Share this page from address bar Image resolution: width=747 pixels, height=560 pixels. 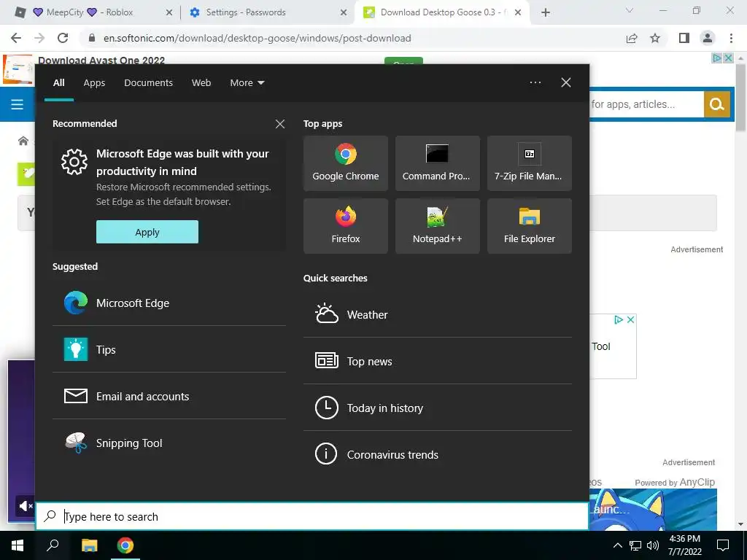coord(632,38)
